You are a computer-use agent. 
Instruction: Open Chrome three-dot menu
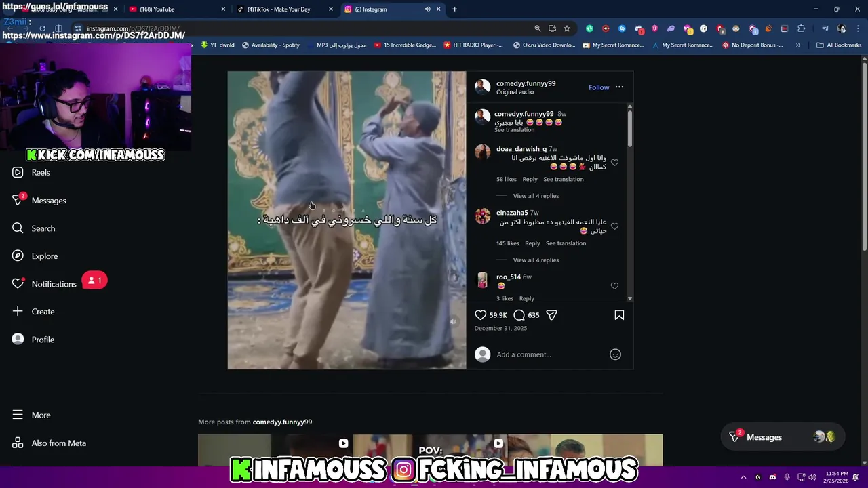pos(858,28)
